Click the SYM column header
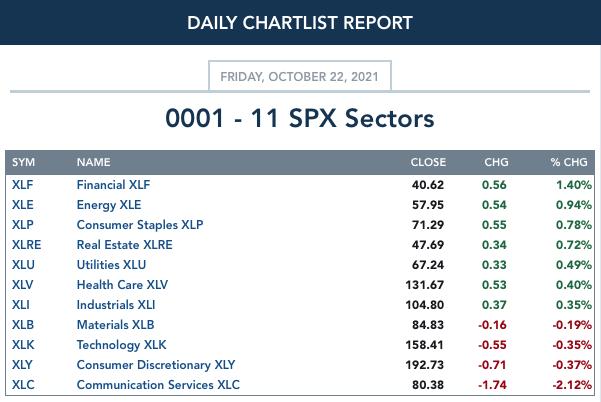The image size is (601, 402). pos(23,162)
